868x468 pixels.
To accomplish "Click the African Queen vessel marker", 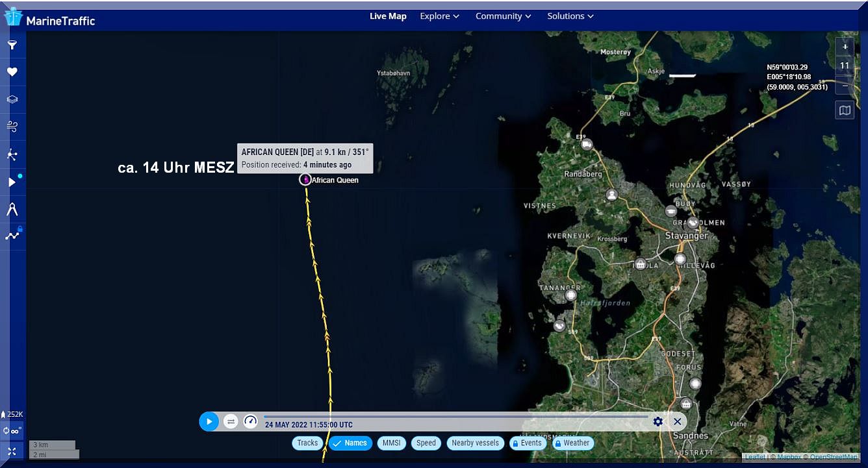I will (305, 180).
